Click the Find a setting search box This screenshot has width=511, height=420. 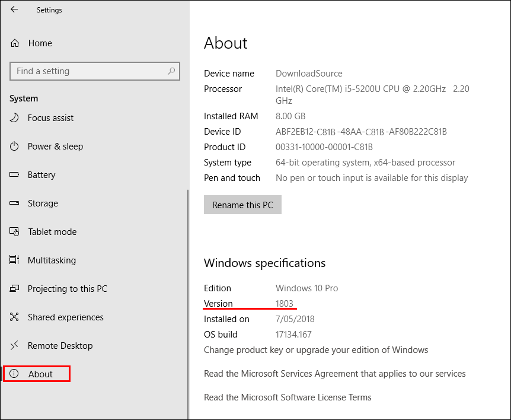point(94,71)
